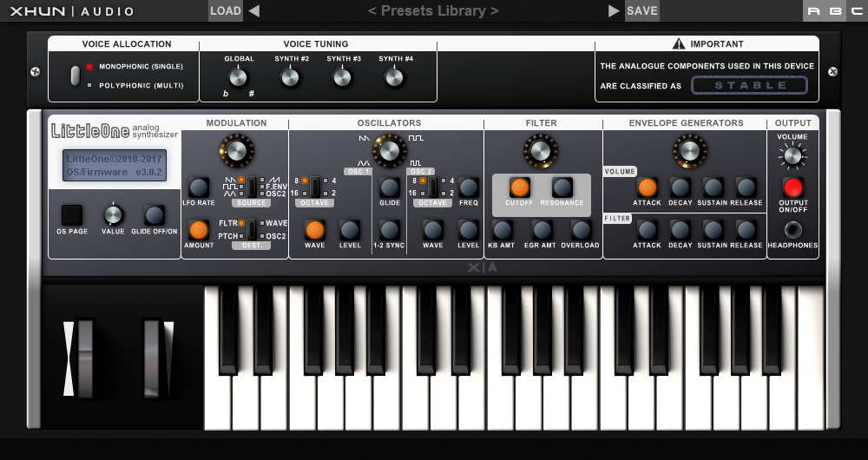Go to previous preset with left arrow
This screenshot has width=868, height=460.
[253, 11]
